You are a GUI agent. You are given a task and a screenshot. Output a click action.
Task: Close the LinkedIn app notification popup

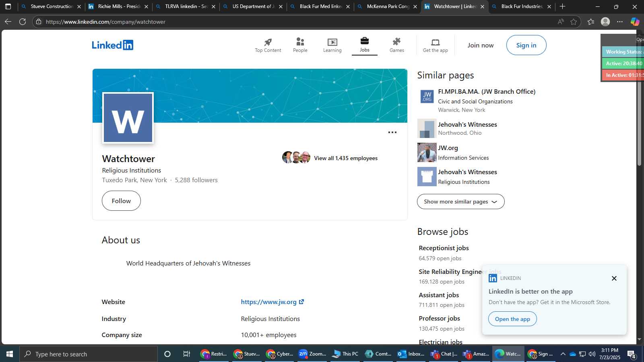tap(614, 278)
